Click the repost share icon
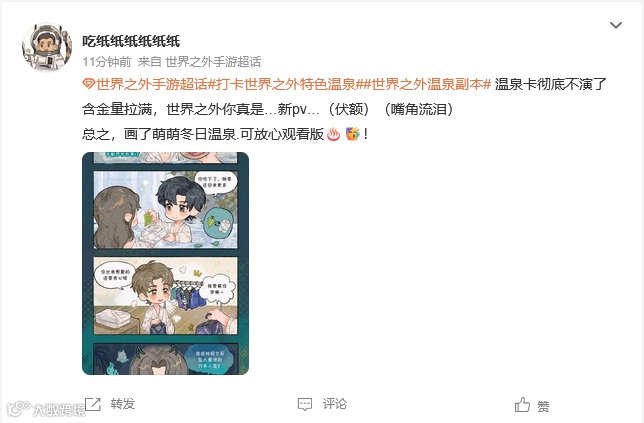Image resolution: width=644 pixels, height=423 pixels. (93, 404)
